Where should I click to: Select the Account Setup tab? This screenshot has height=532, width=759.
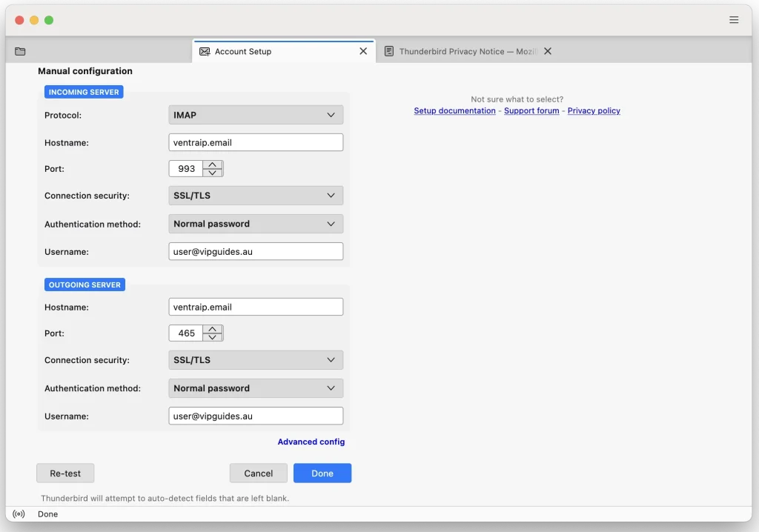(x=252, y=51)
